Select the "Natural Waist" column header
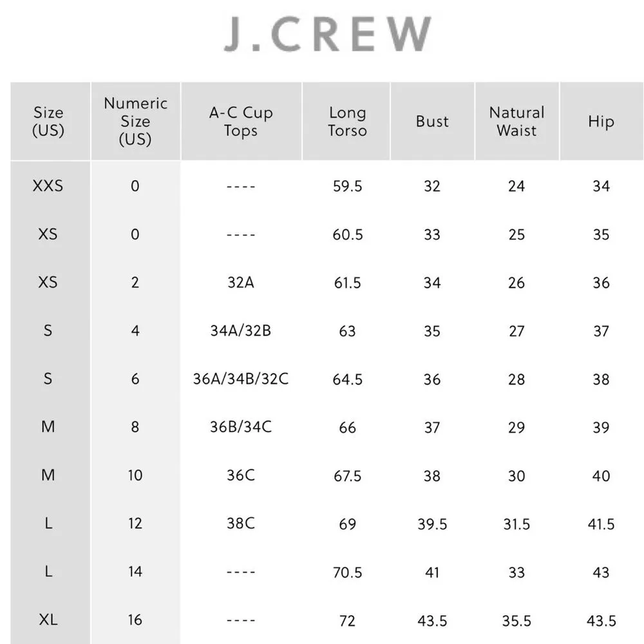This screenshot has width=644, height=644. point(516,122)
